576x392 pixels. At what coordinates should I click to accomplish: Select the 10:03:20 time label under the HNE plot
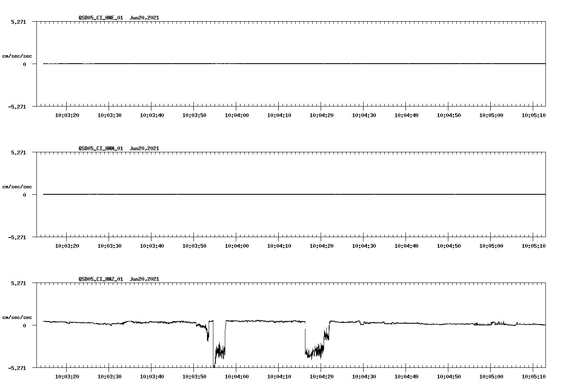click(67, 115)
